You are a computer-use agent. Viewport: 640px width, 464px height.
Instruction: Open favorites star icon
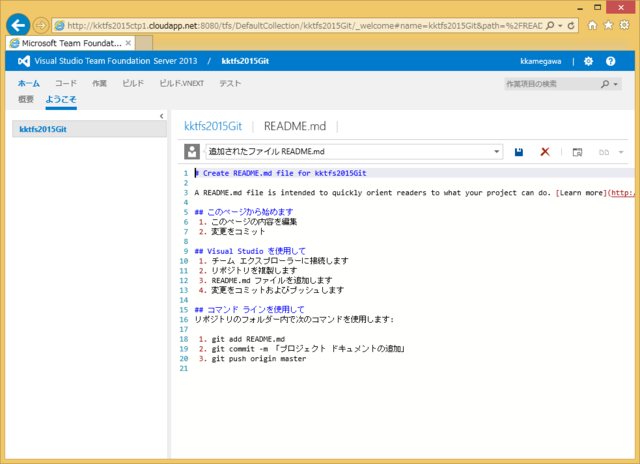coord(608,25)
